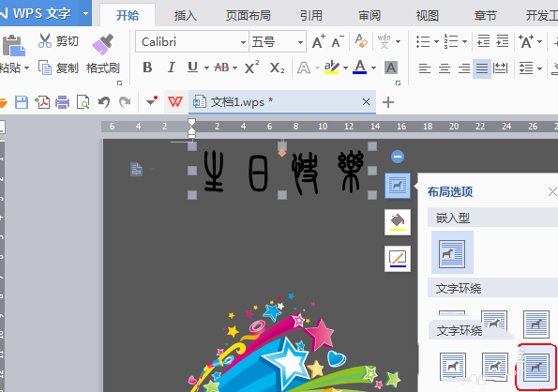
Task: Click shape outline pen button
Action: coord(398,259)
